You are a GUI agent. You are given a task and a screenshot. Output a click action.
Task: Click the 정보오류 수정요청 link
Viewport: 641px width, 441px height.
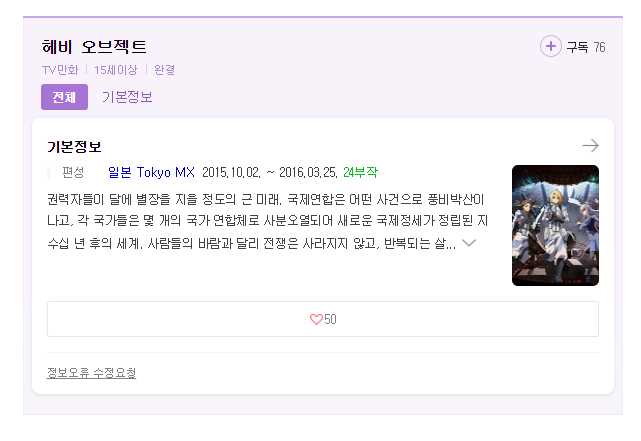pos(91,373)
